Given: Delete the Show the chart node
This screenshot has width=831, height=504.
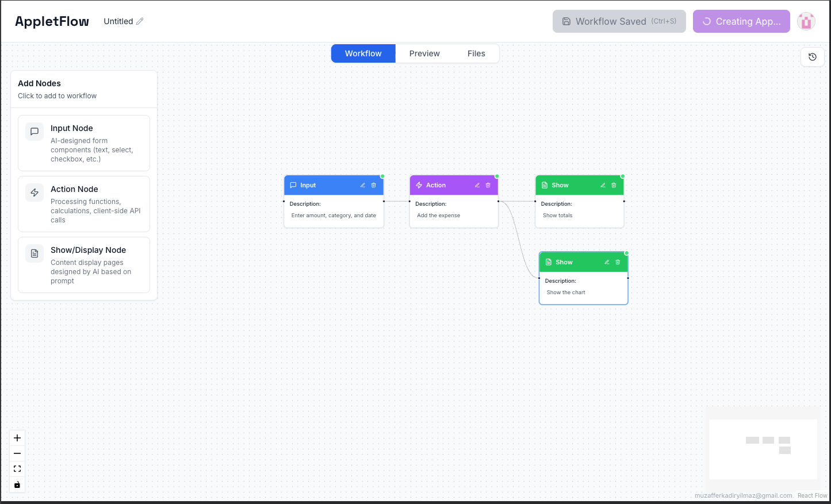Looking at the screenshot, I should [x=617, y=262].
